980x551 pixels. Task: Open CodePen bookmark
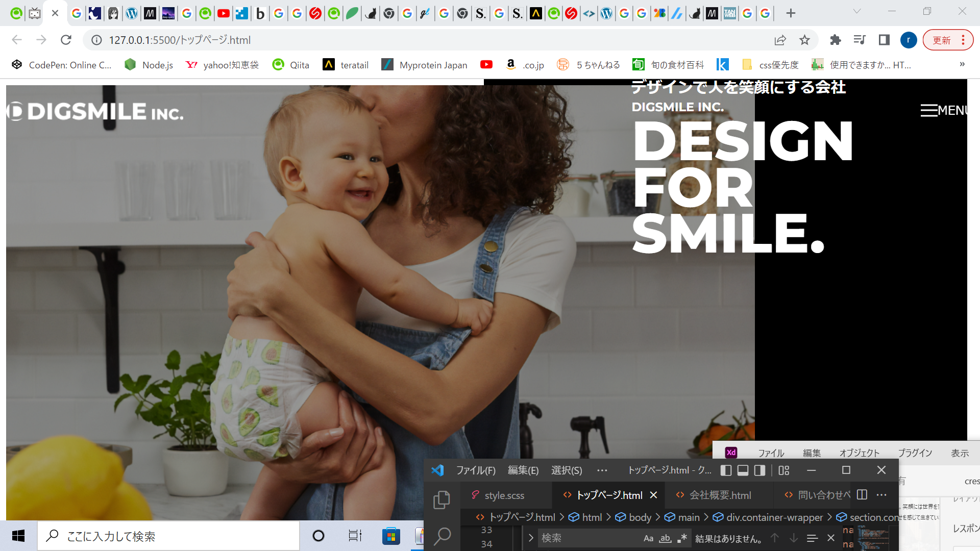(61, 65)
